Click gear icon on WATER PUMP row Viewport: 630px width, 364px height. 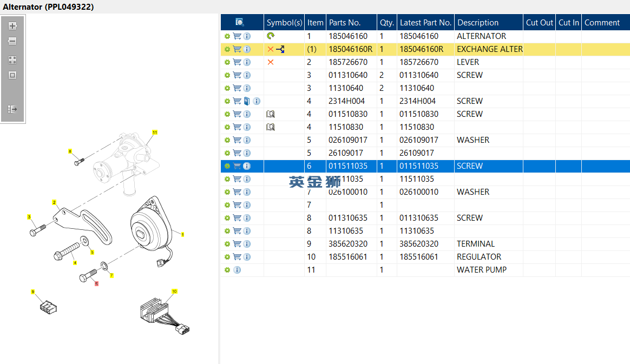[227, 270]
